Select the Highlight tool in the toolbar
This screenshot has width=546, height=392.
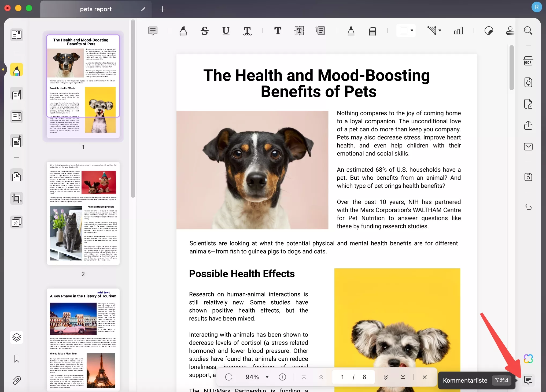pyautogui.click(x=183, y=31)
